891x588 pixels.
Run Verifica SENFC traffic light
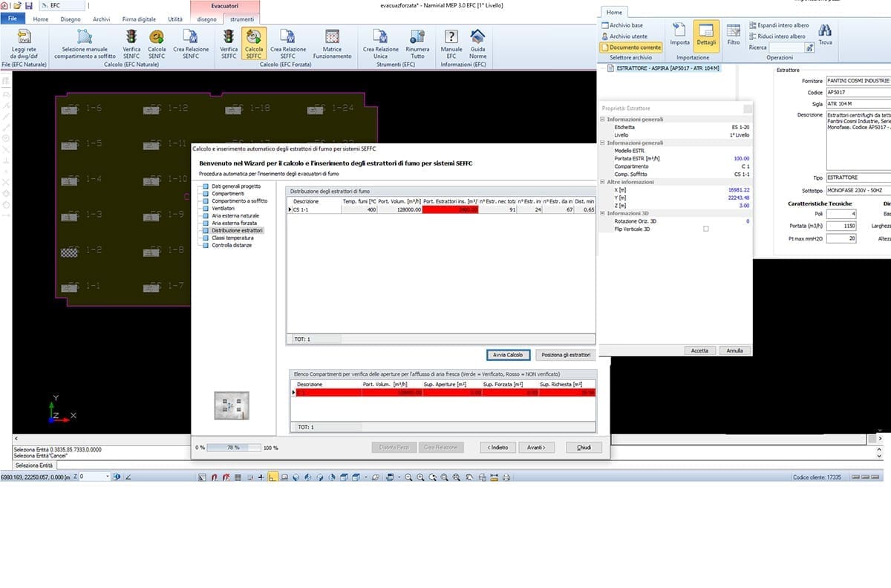coord(131,45)
